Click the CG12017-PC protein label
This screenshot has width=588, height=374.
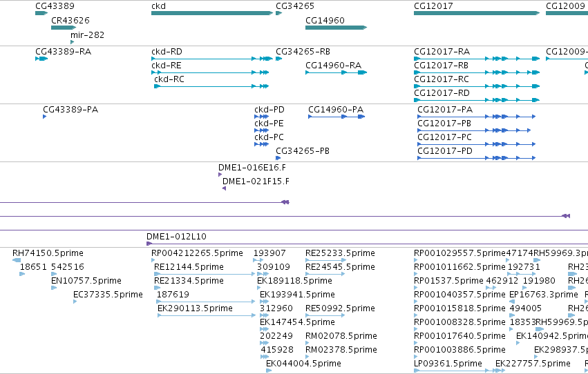pyautogui.click(x=444, y=137)
